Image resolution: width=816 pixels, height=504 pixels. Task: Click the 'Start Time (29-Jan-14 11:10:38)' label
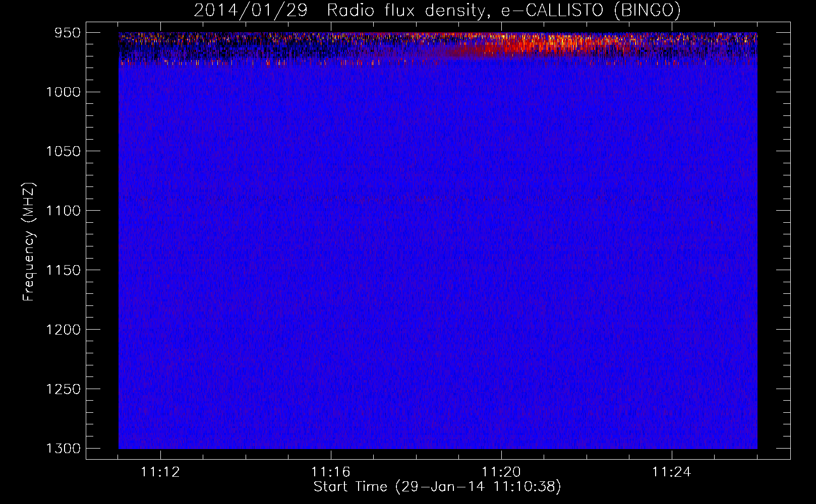click(437, 486)
